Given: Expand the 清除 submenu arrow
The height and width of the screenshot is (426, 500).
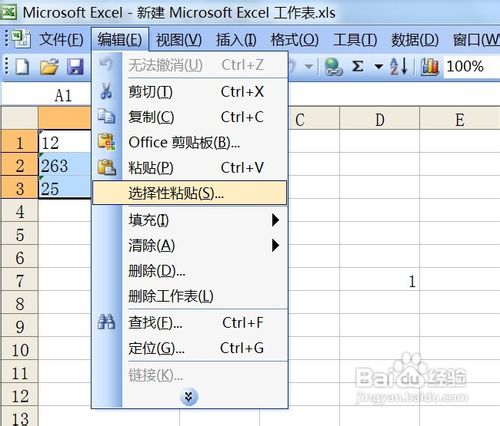Looking at the screenshot, I should [x=275, y=245].
